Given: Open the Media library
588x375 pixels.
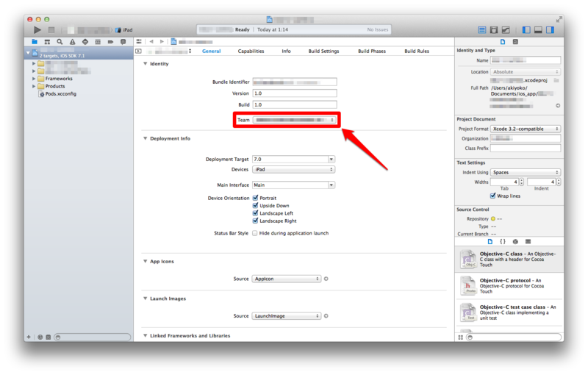Looking at the screenshot, I should [528, 241].
